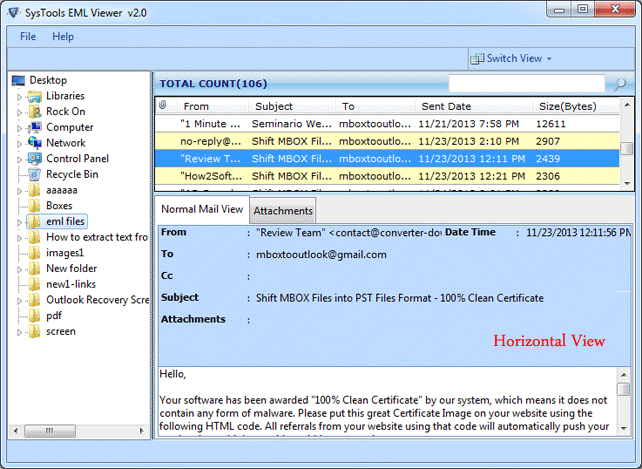The image size is (642, 469).
Task: Click the Date Time value 11/23/2013
Action: coord(578,233)
